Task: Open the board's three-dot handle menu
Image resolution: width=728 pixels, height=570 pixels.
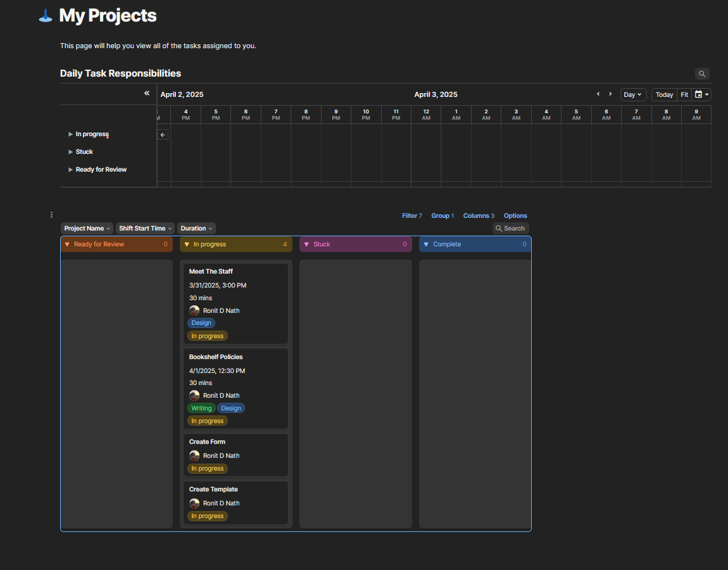Action: [51, 215]
